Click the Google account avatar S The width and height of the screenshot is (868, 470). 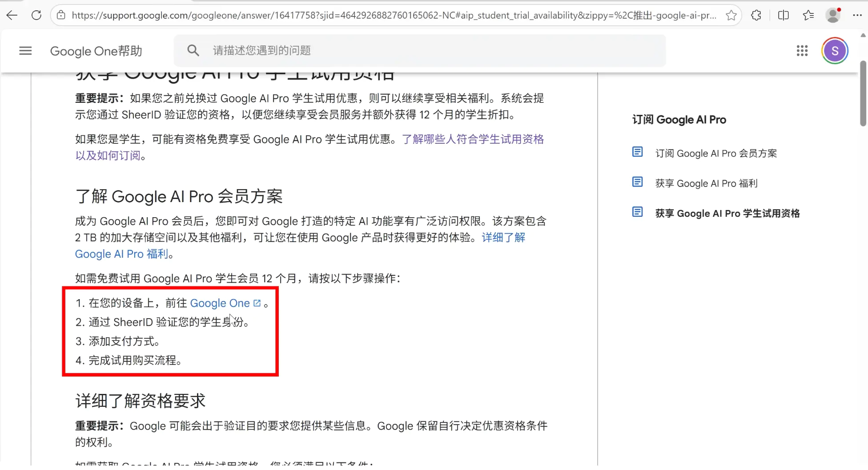coord(835,51)
